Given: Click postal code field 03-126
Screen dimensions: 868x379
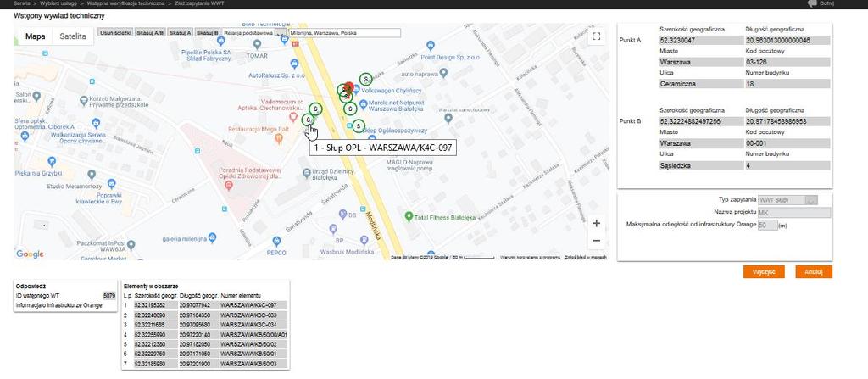Looking at the screenshot, I should tap(787, 62).
